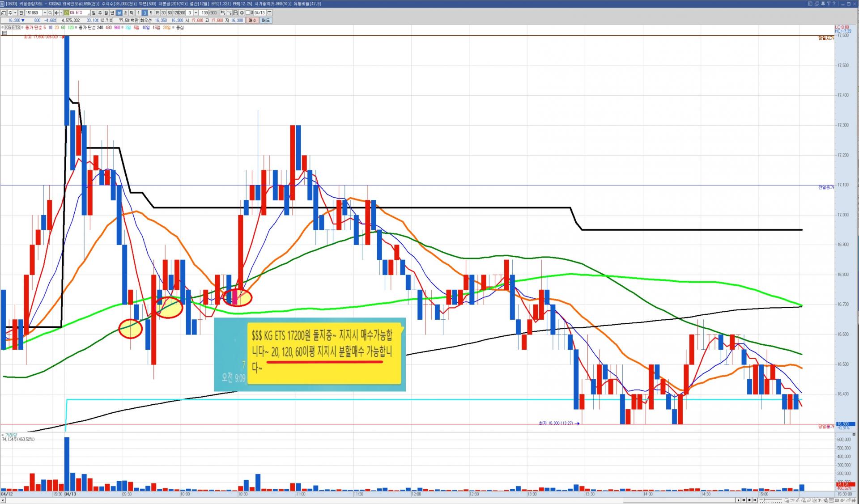
Task: Expand the stock code dropdown arrow
Action: click(45, 13)
